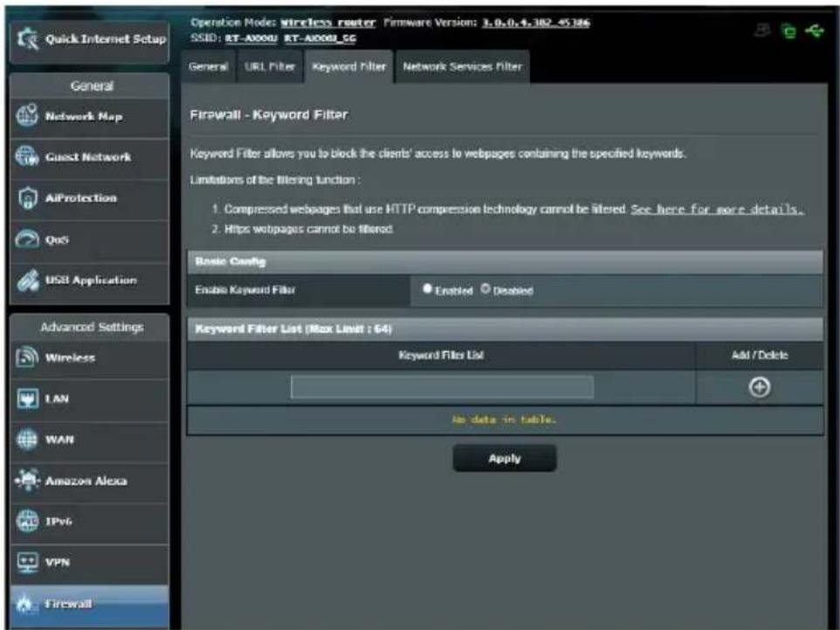
Task: Click 'General' sidebar heading
Action: 92,86
